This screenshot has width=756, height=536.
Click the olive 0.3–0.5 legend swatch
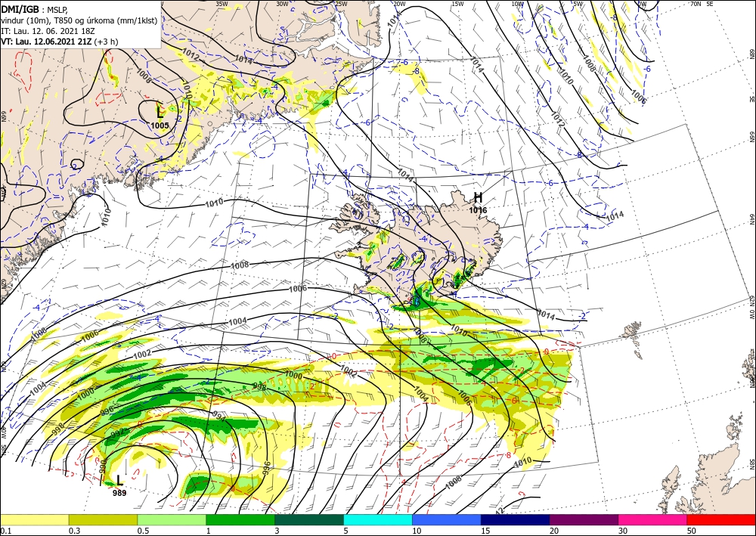pos(103,519)
